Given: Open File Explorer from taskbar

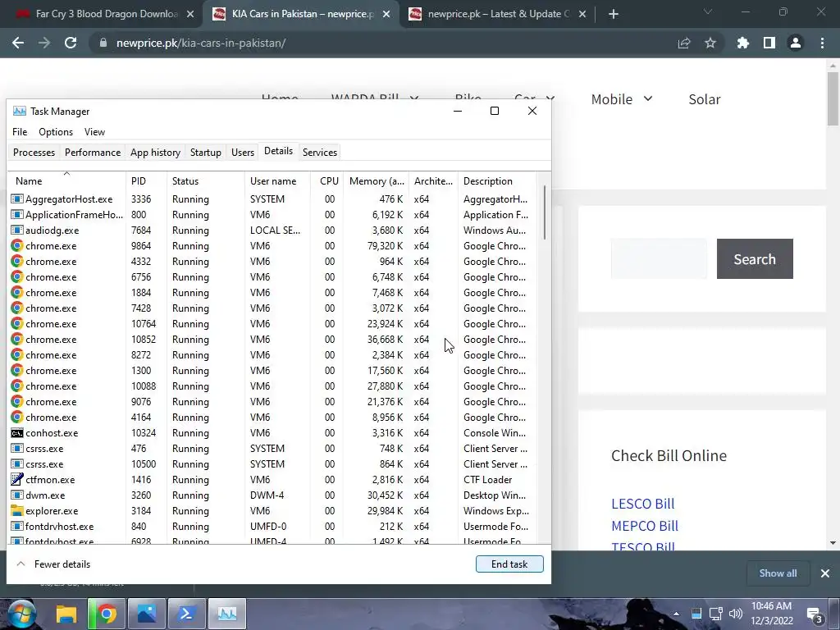Looking at the screenshot, I should point(67,614).
